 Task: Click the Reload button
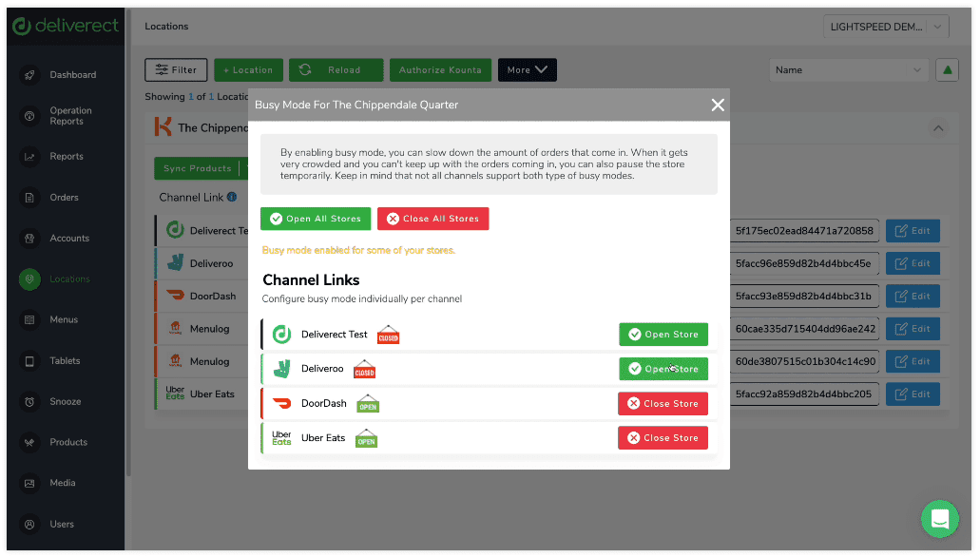pyautogui.click(x=336, y=70)
